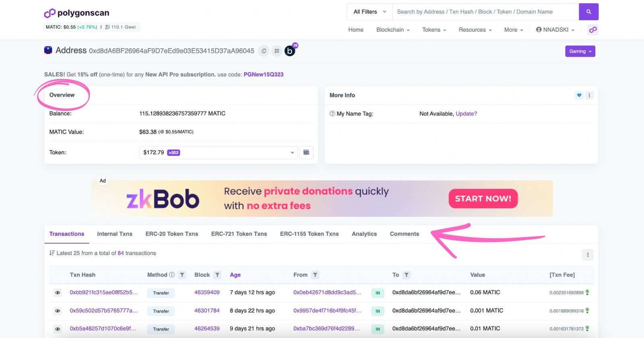The width and height of the screenshot is (644, 338).
Task: Click the Block column filter icon
Action: (x=217, y=275)
